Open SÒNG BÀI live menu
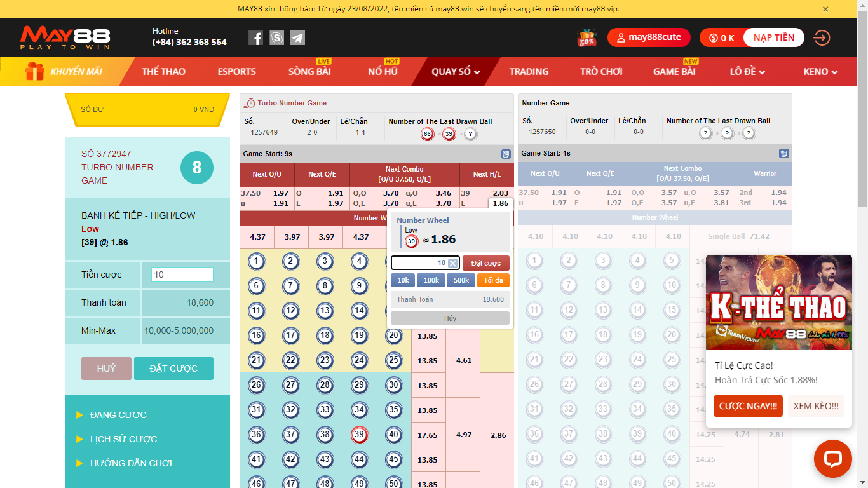Image resolution: width=868 pixels, height=488 pixels. point(309,71)
